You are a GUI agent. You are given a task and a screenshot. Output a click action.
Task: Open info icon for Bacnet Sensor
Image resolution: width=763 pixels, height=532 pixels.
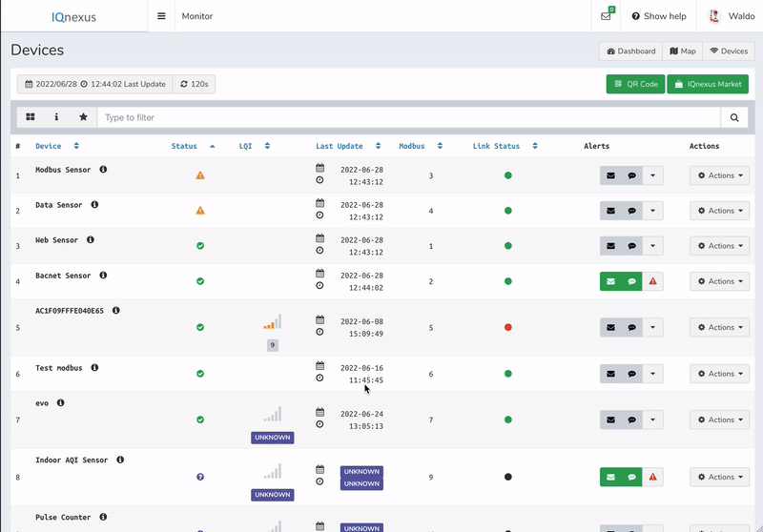click(103, 276)
